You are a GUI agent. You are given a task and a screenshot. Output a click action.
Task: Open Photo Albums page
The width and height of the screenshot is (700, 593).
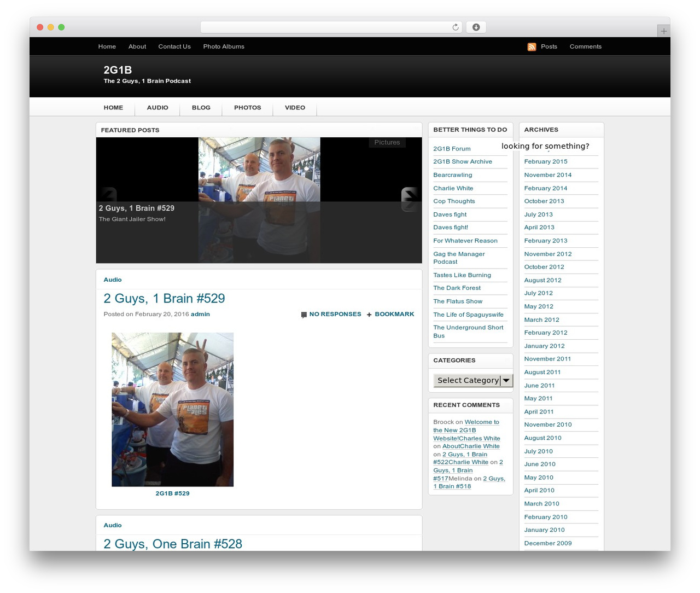[x=224, y=46]
